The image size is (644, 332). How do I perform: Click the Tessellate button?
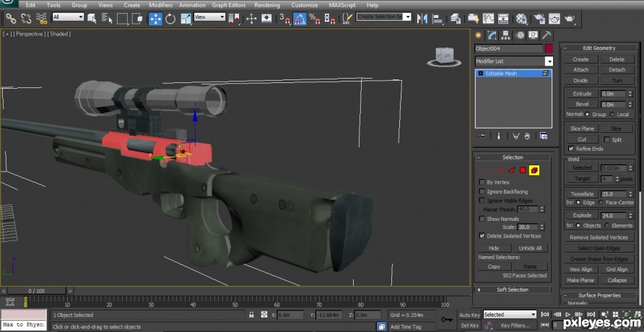click(582, 193)
